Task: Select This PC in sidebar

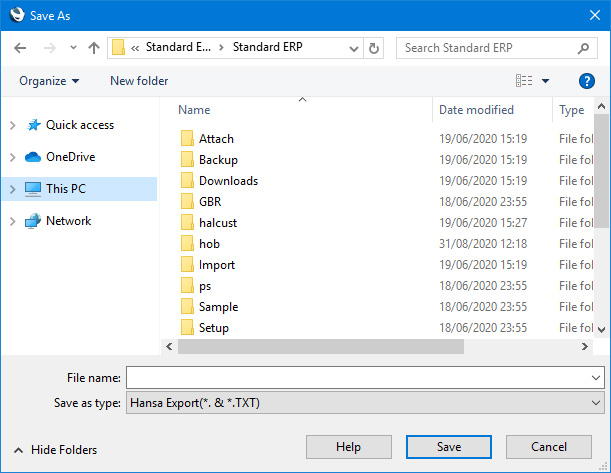Action: pyautogui.click(x=66, y=189)
